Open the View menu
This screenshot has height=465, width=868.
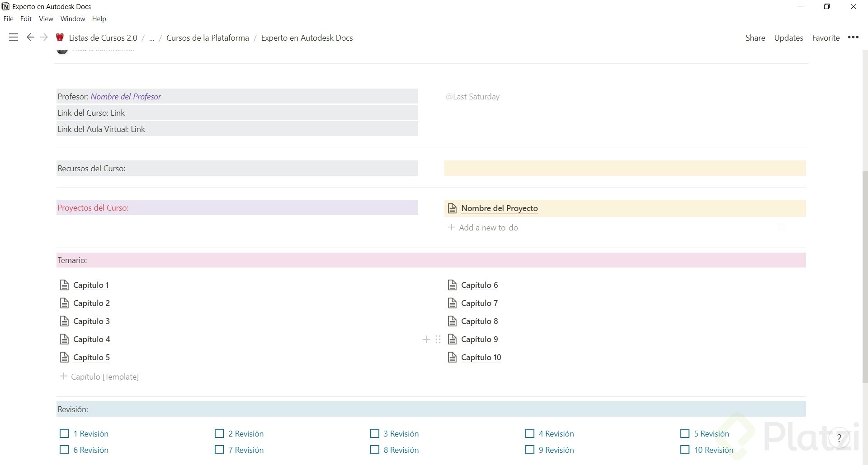point(46,19)
